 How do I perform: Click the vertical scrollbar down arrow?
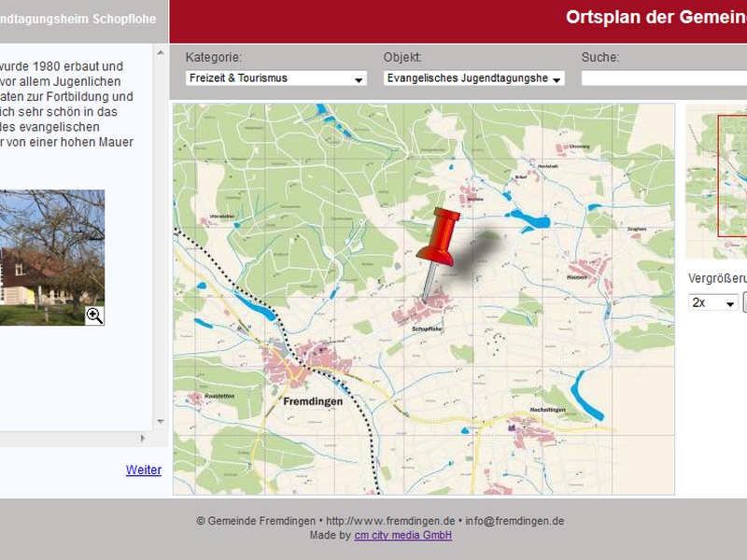coord(161,422)
